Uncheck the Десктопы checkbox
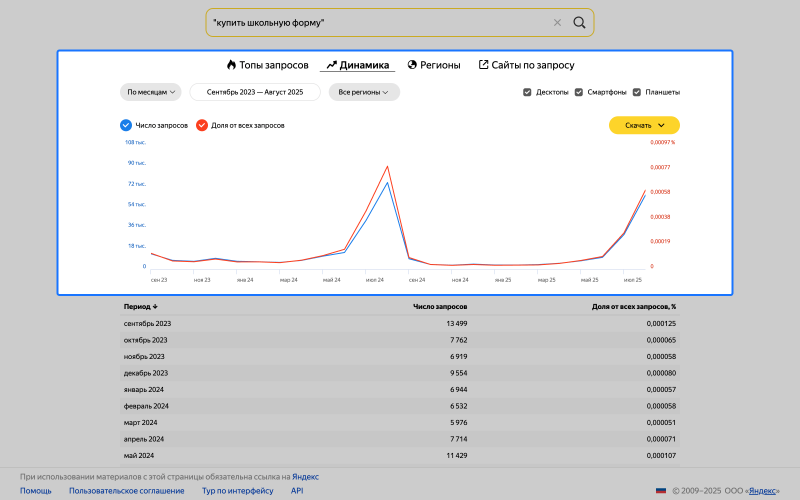Viewport: 800px width, 500px height. [x=527, y=92]
